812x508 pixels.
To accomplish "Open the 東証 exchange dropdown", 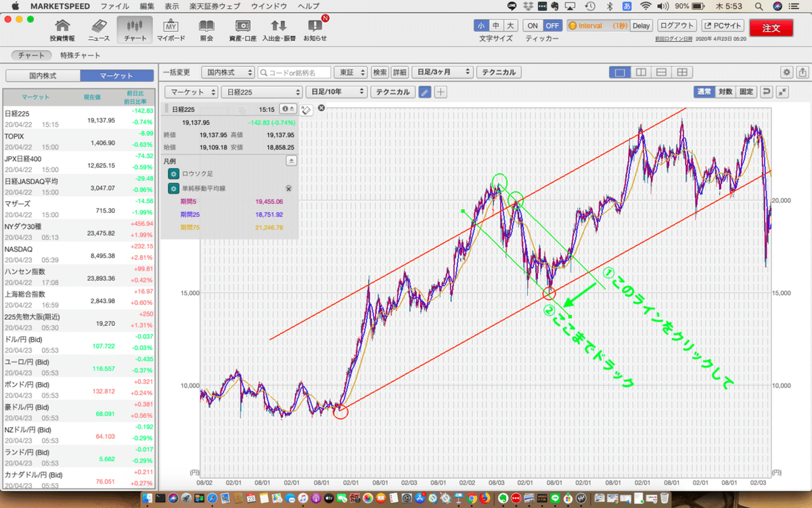I will [x=352, y=72].
